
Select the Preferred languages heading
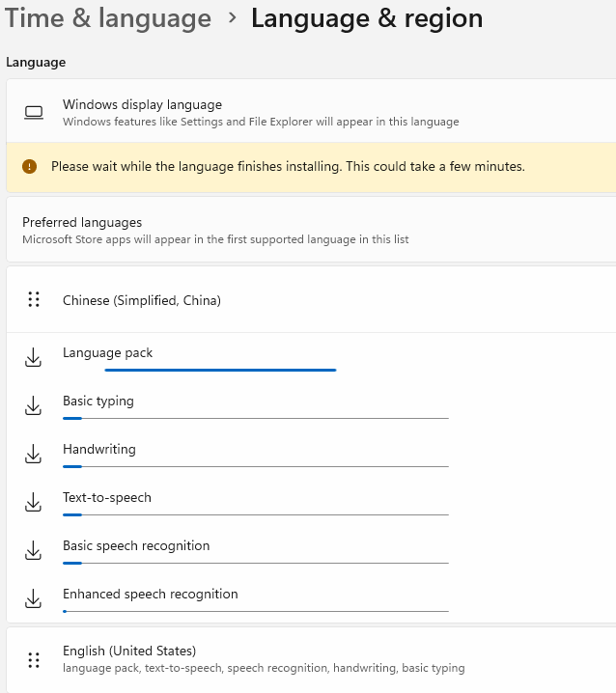pos(82,222)
